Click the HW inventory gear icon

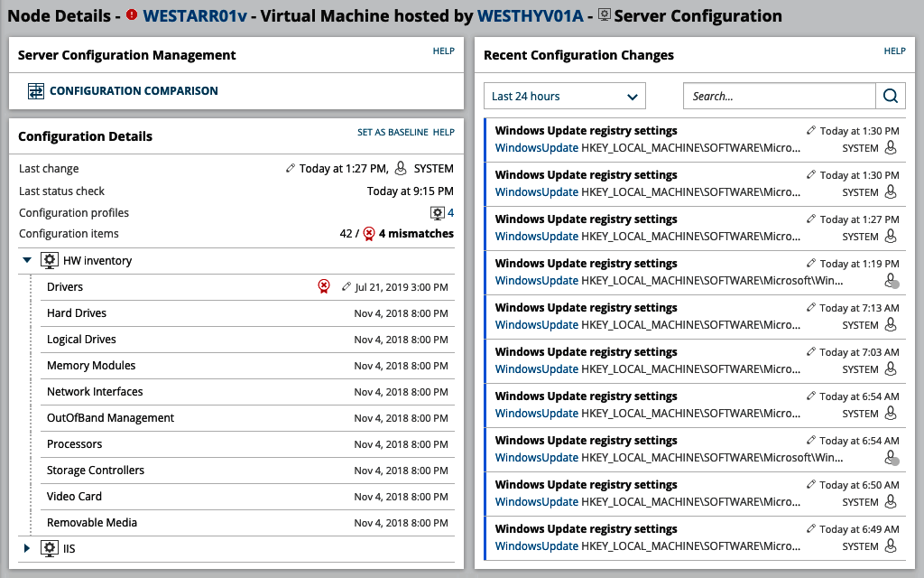tap(50, 261)
